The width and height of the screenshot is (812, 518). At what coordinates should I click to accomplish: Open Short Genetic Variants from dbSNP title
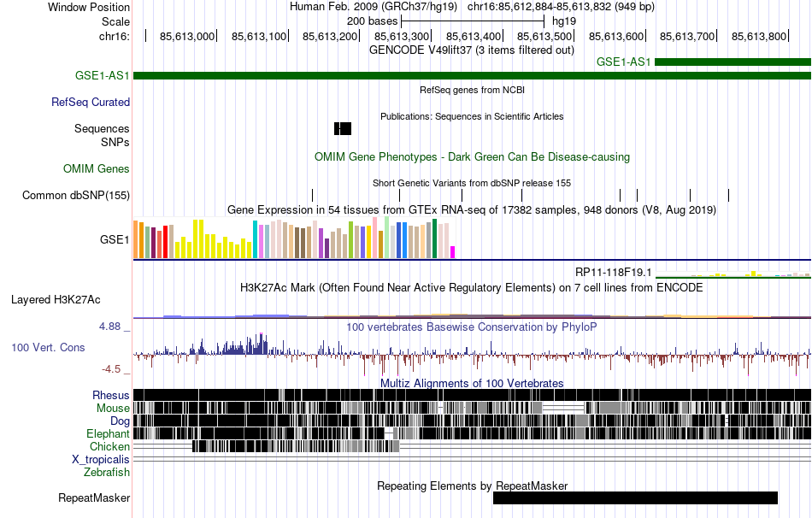(472, 184)
